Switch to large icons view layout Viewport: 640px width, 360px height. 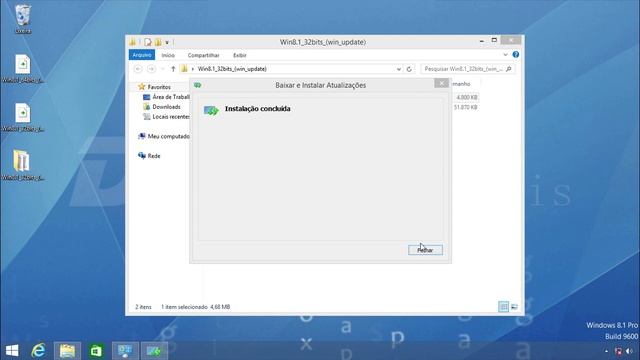[x=514, y=307]
